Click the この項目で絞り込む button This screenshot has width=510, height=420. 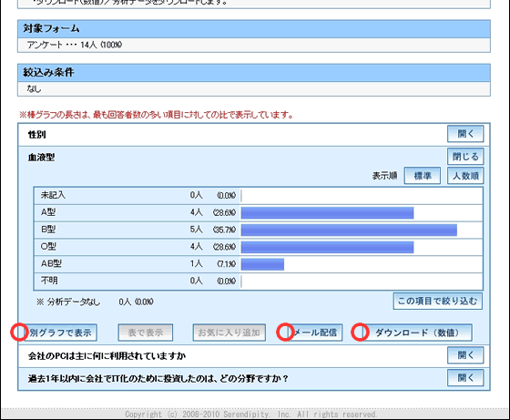(437, 302)
